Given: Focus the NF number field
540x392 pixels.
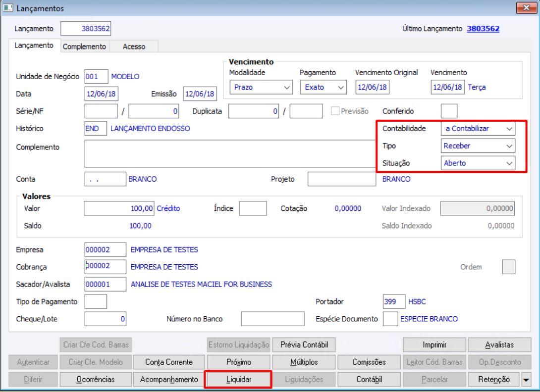Looking at the screenshot, I should [x=154, y=111].
